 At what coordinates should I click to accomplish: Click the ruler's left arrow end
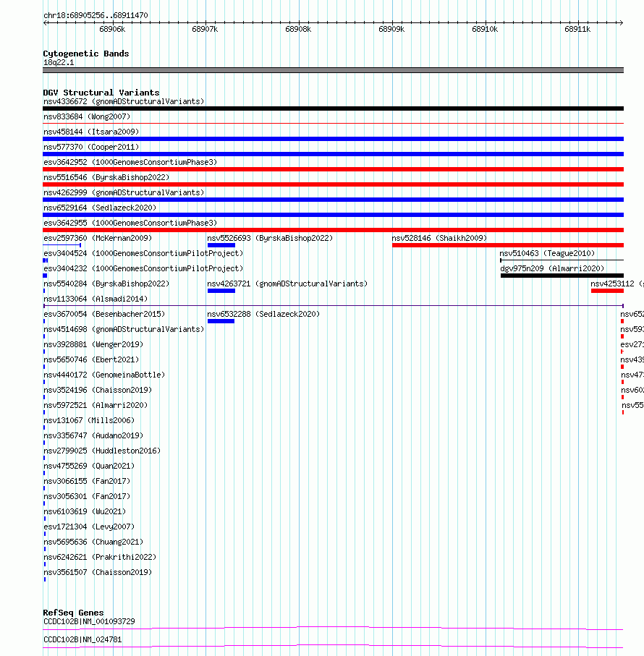(45, 22)
